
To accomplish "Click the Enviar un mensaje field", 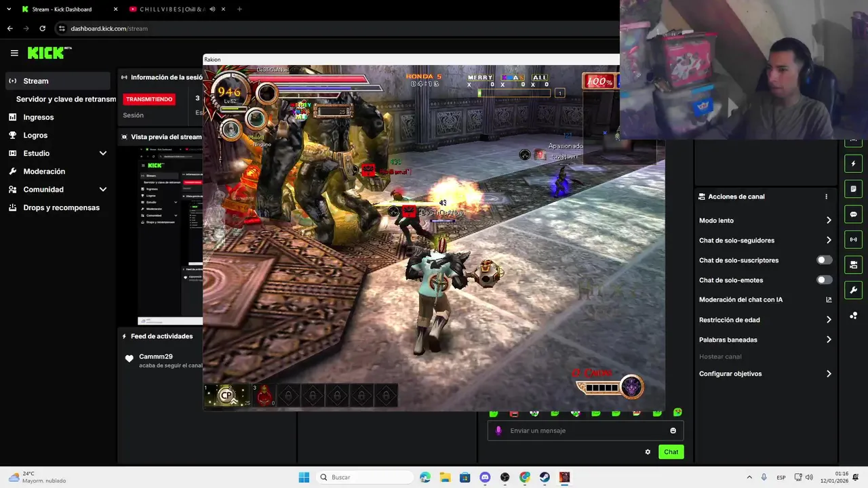I will tap(585, 430).
